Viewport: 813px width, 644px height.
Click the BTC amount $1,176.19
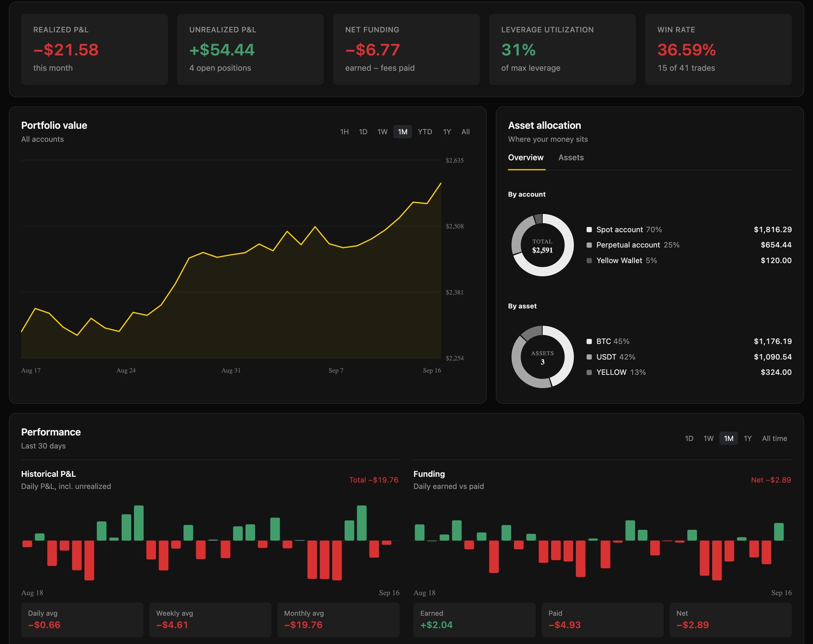tap(773, 341)
